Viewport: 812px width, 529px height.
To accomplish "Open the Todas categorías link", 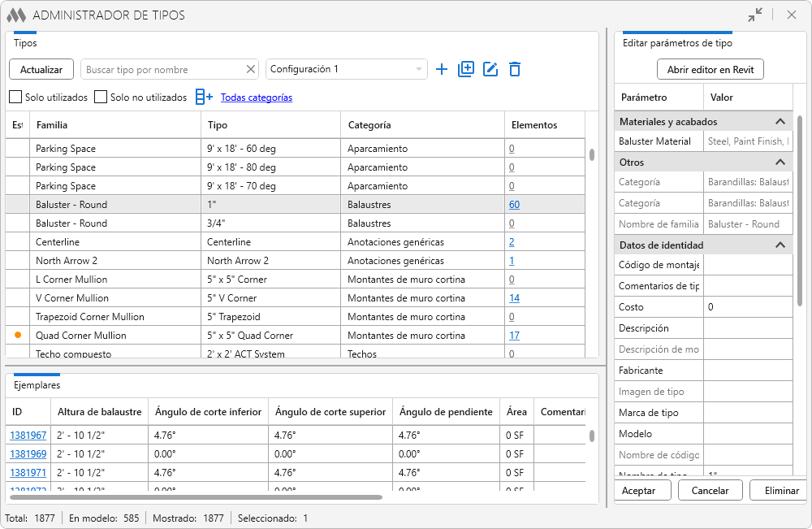I will point(257,98).
